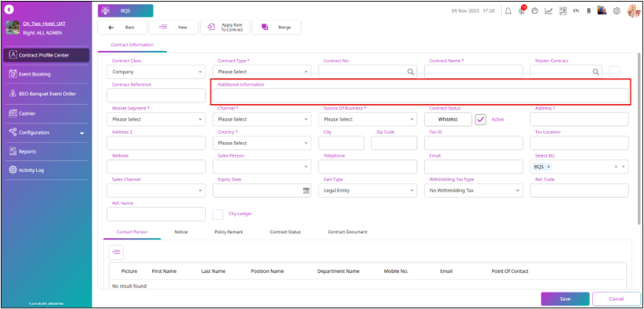Viewport: 644px width, 309px height.
Task: Click the New toolbar button
Action: point(173,27)
